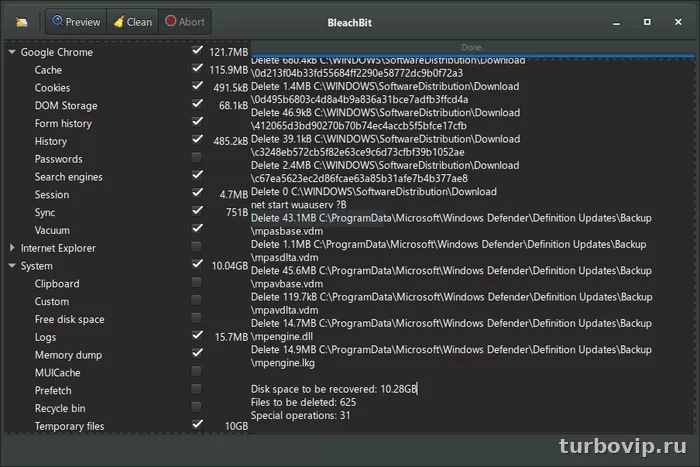The width and height of the screenshot is (700, 467).
Task: Toggle the Memory dump checkbox
Action: 196,353
